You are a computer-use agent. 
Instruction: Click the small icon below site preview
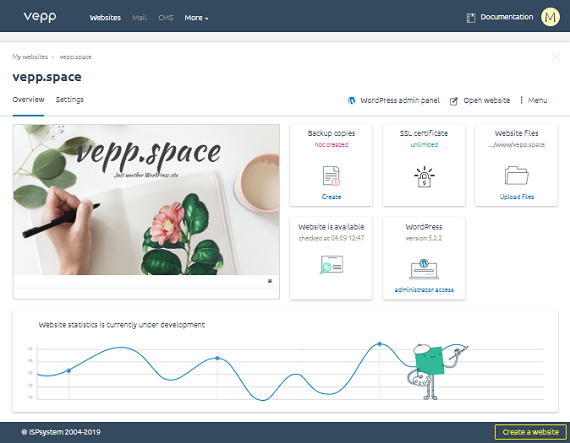(x=270, y=281)
